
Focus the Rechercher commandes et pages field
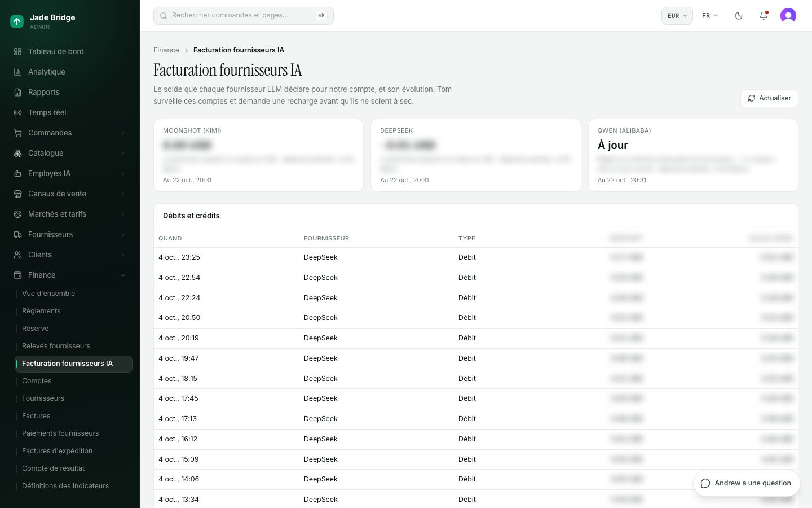click(244, 16)
